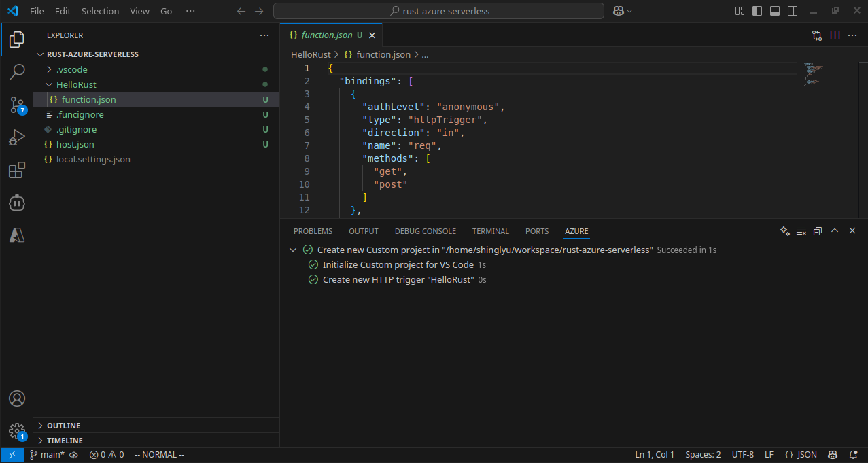Click Spaces: 2 indentation setting
This screenshot has height=463, width=868.
[x=703, y=455]
